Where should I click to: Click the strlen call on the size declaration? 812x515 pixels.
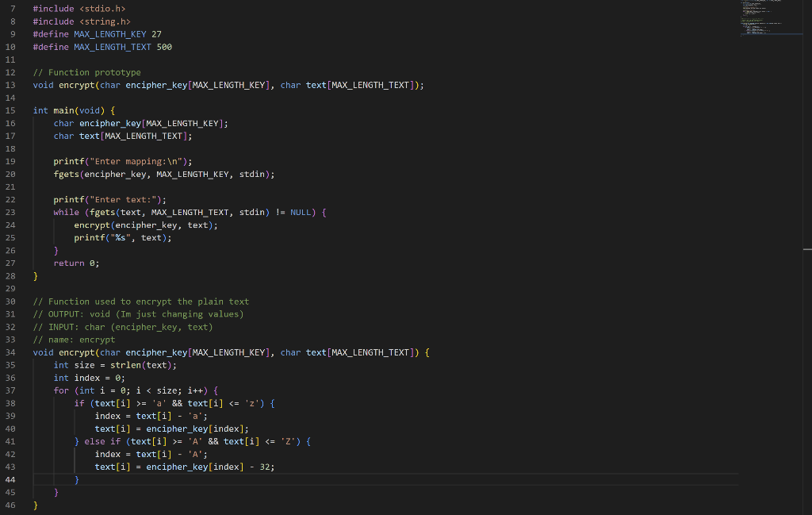pyautogui.click(x=127, y=364)
